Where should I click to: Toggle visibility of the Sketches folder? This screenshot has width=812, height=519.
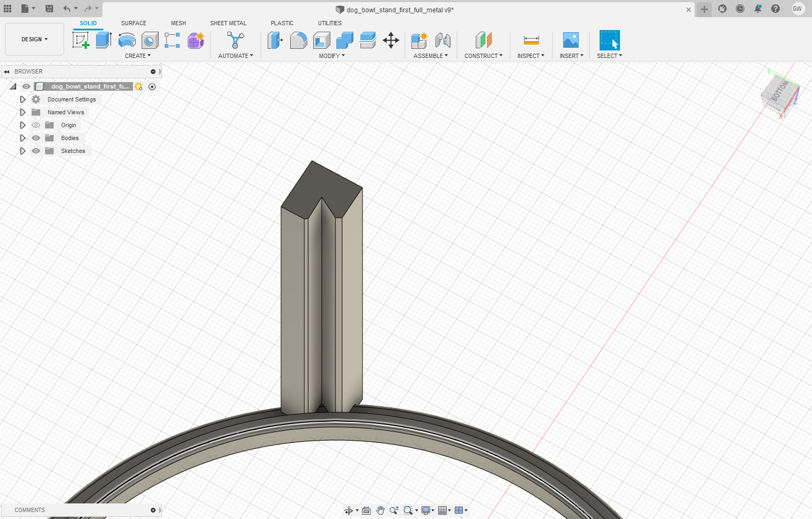36,151
